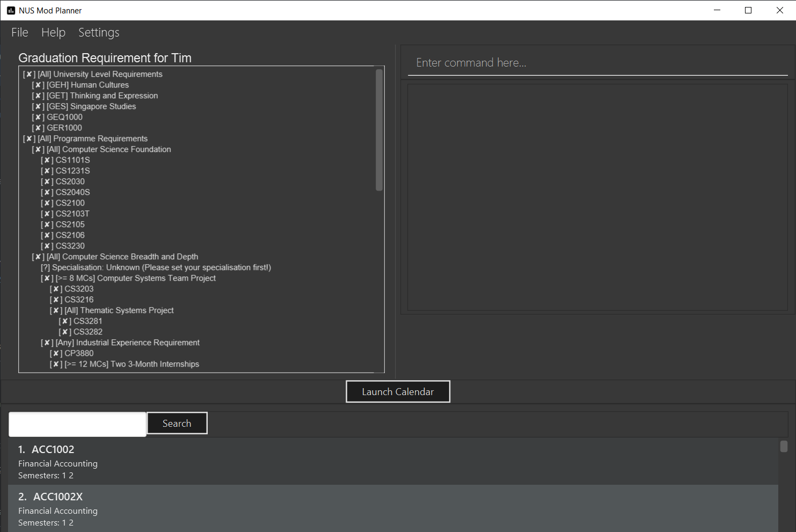Select the ACC1002X module card
Viewport: 796px width, 532px height.
(x=393, y=508)
